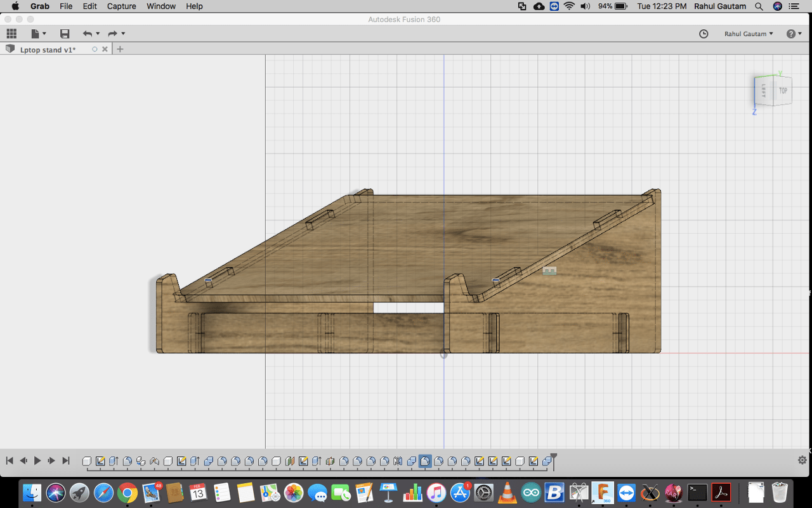The image size is (812, 508).
Task: Open the Capture menu
Action: pyautogui.click(x=122, y=6)
